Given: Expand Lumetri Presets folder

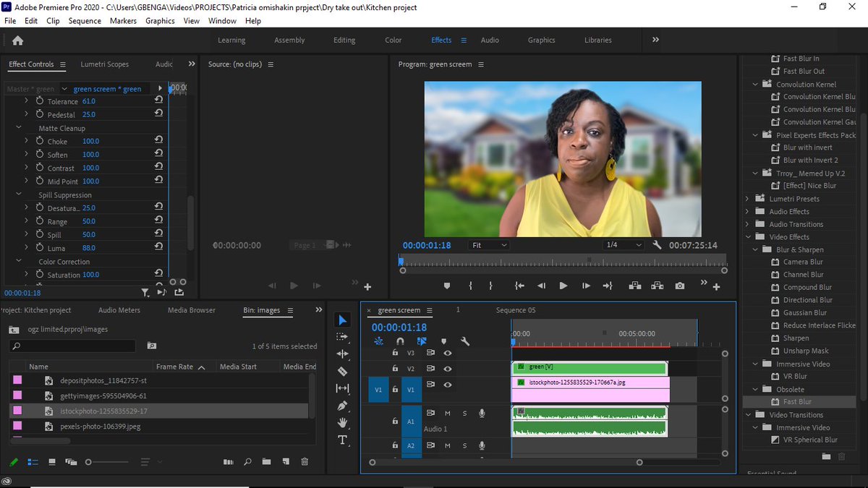Looking at the screenshot, I should click(x=748, y=199).
